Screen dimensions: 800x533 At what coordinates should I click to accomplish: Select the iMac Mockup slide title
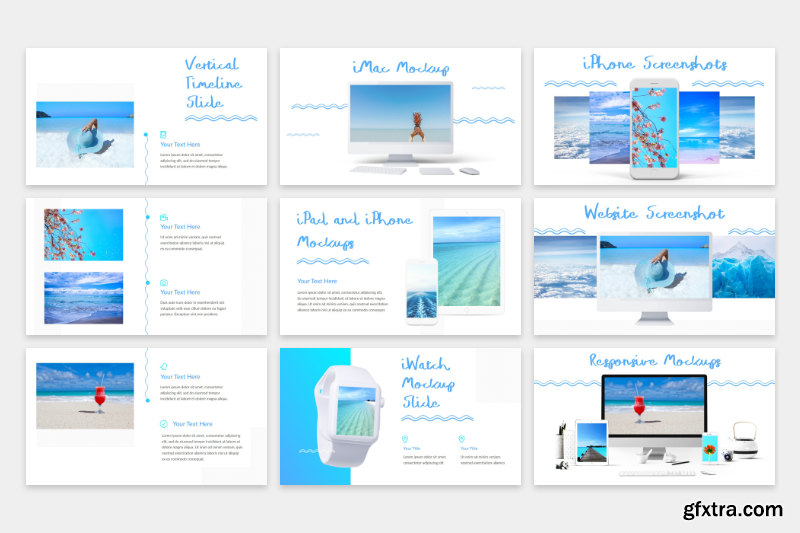pos(400,68)
